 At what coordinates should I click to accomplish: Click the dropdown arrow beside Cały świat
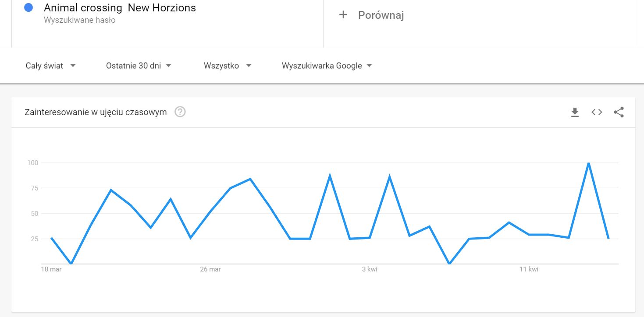point(73,66)
